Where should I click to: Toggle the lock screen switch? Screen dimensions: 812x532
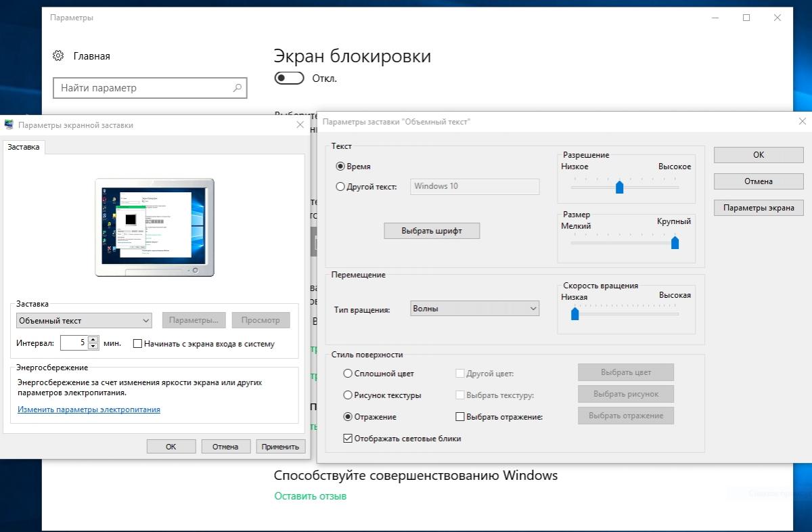pos(289,79)
